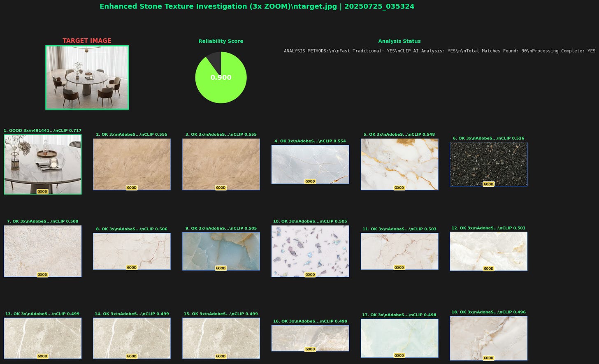This screenshot has height=364, width=599.
Task: Select the pale blue marble, match 4
Action: [x=310, y=164]
